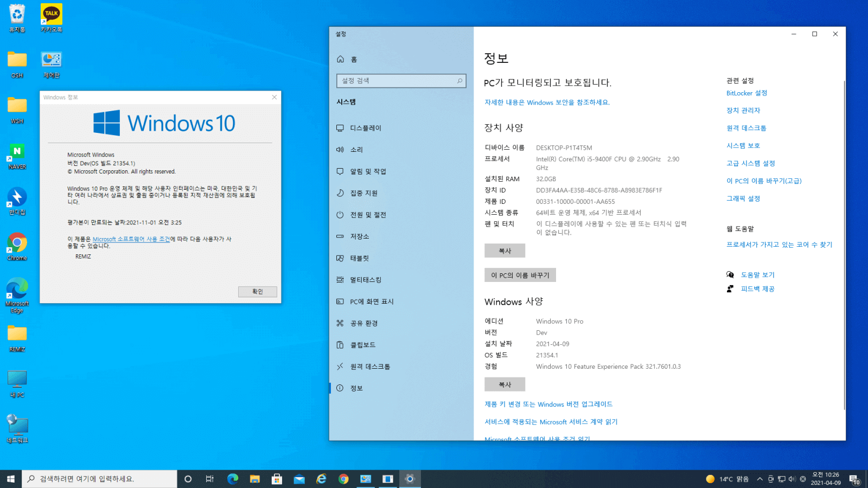Click the Cortana circle icon on the taskbar
Image resolution: width=868 pixels, height=488 pixels.
188,479
